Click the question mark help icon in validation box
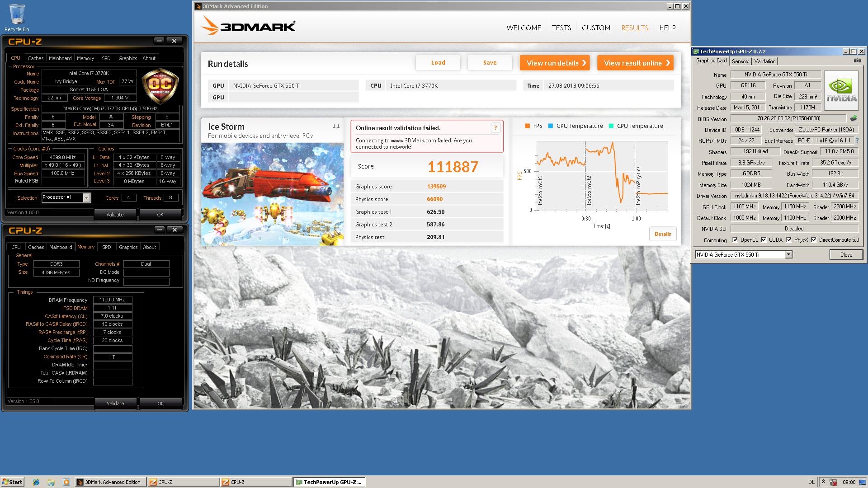Image resolution: width=868 pixels, height=488 pixels. [x=495, y=128]
